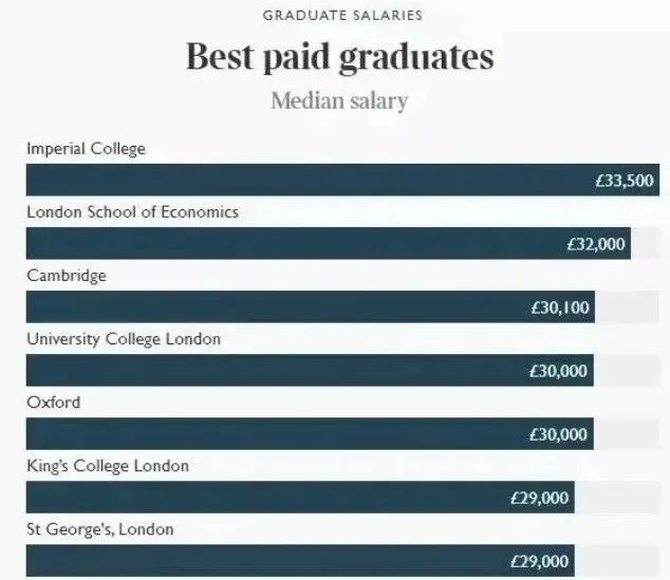Select the University College London label
Screen dimensions: 670x580
(124, 339)
